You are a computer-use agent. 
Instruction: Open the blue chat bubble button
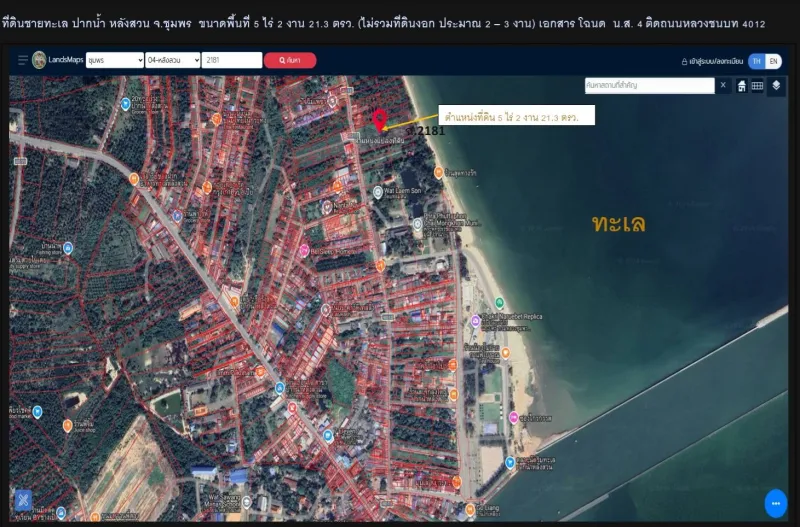776,503
